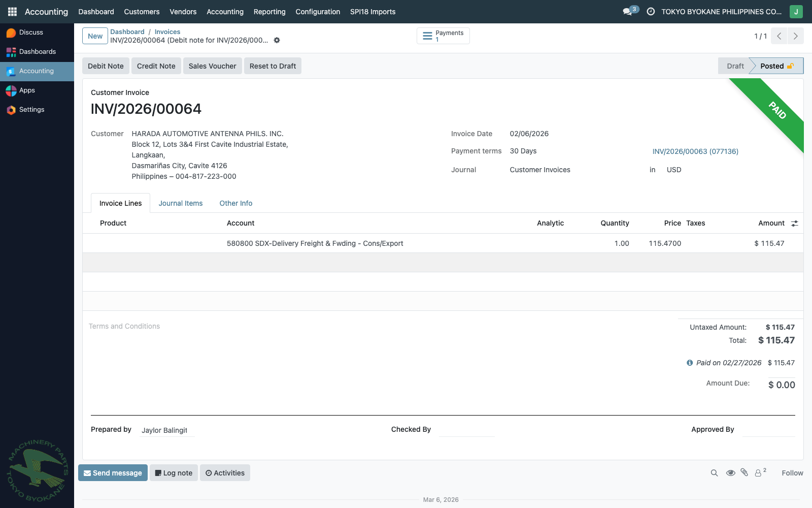Open the Dashboard top menu
812x508 pixels.
(x=96, y=12)
